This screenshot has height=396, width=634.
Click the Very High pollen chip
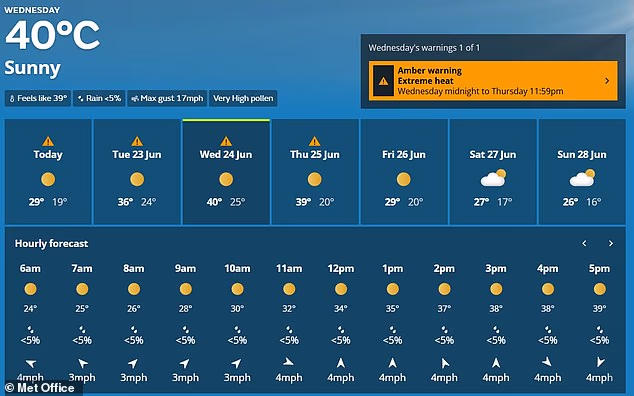(243, 98)
